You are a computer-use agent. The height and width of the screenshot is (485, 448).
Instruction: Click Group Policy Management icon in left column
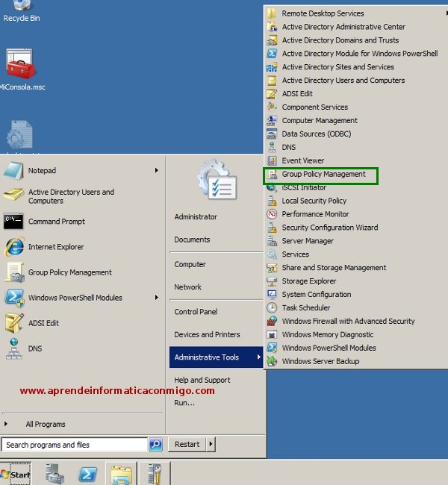click(14, 272)
